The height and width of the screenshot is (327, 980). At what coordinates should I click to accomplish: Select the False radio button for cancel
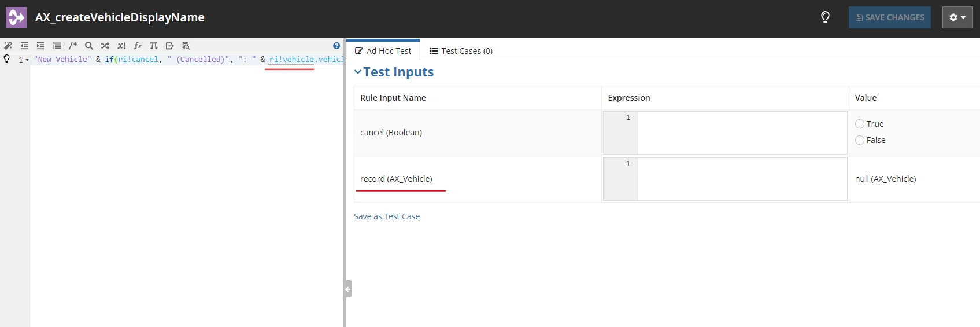coord(860,140)
